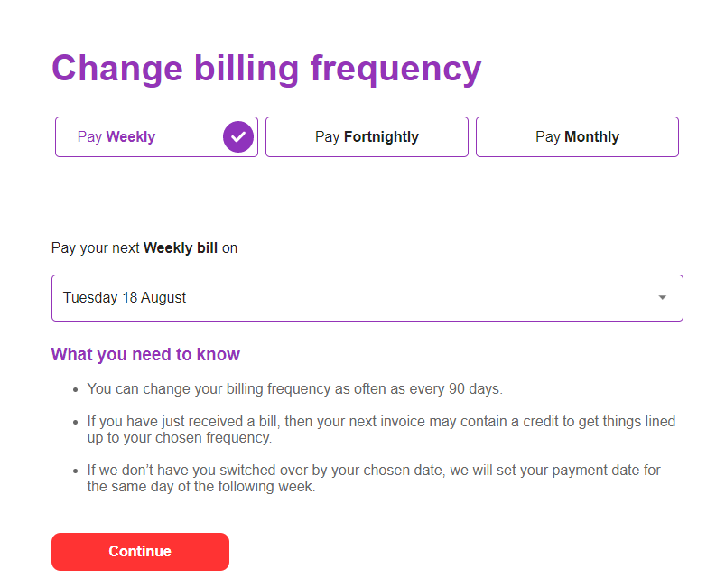Image resolution: width=716 pixels, height=588 pixels.
Task: Click the note about invoice credit
Action: pos(381,429)
